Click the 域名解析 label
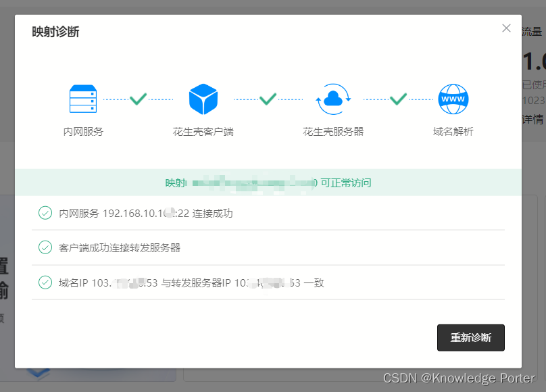546x392 pixels. [x=453, y=132]
